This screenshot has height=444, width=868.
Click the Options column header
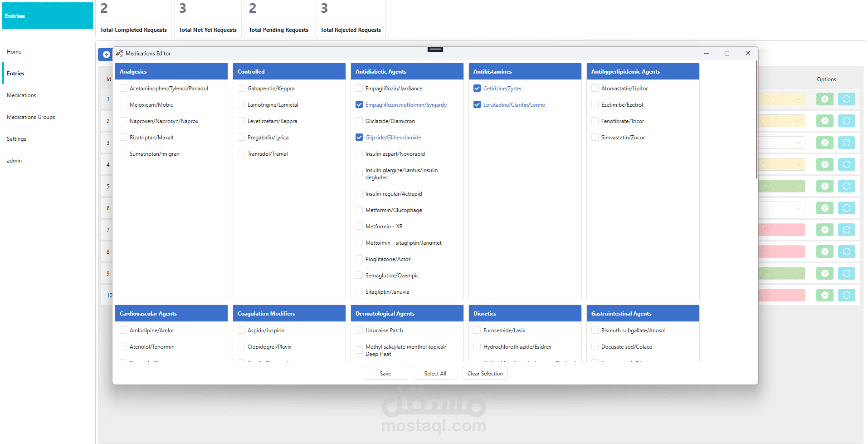point(826,79)
